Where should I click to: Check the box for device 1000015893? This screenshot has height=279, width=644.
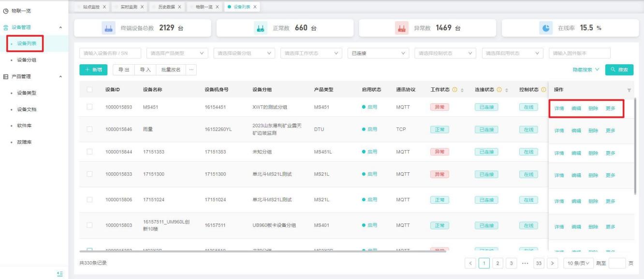[x=89, y=107]
